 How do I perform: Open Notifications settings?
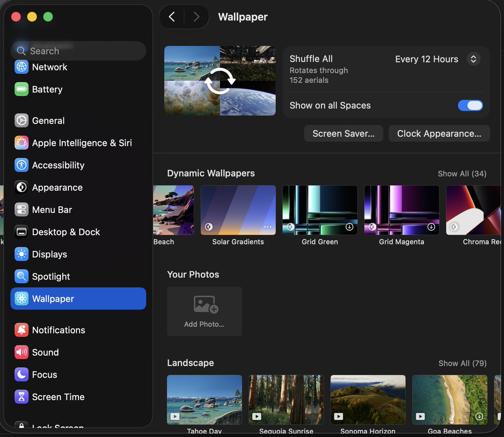78,330
